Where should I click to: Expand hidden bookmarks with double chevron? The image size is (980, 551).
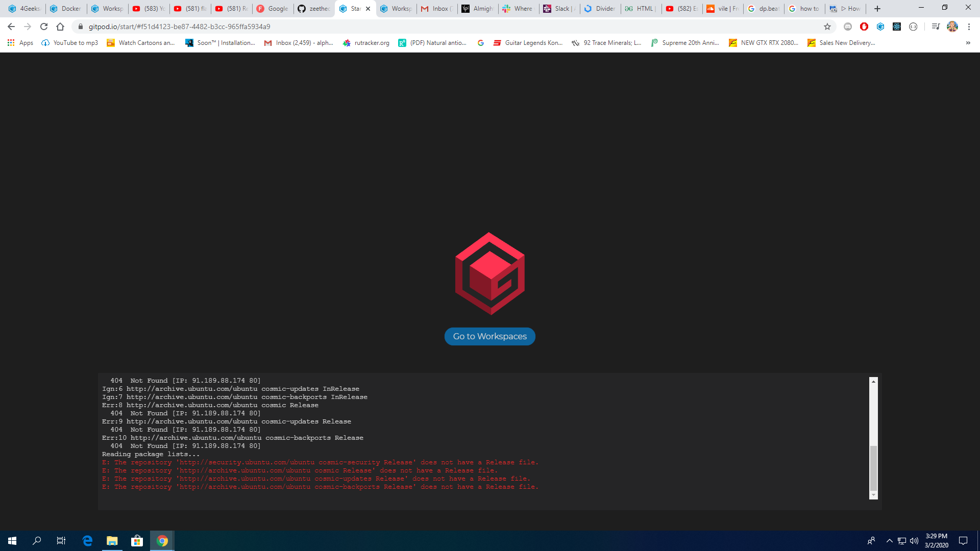(968, 43)
